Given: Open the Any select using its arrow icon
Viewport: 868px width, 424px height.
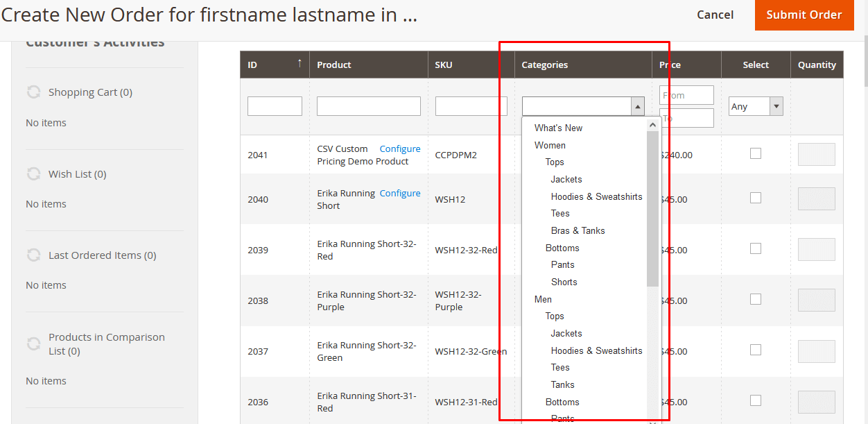Looking at the screenshot, I should point(778,105).
